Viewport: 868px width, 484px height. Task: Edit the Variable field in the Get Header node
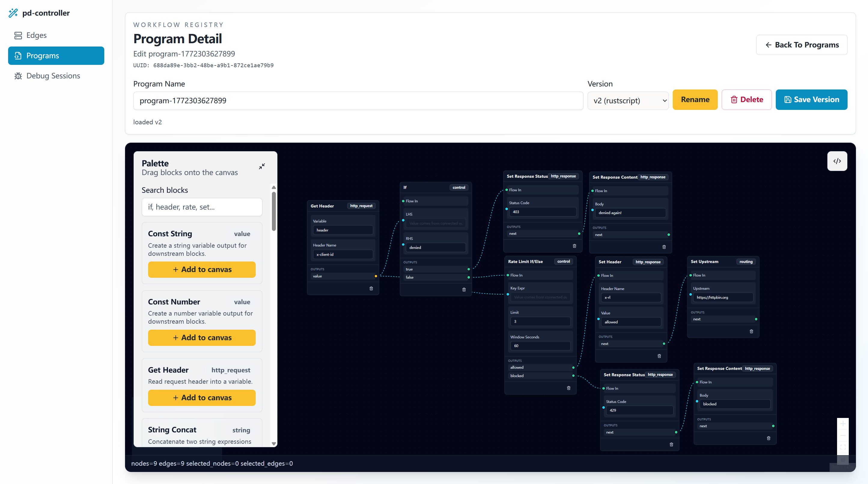tap(343, 230)
